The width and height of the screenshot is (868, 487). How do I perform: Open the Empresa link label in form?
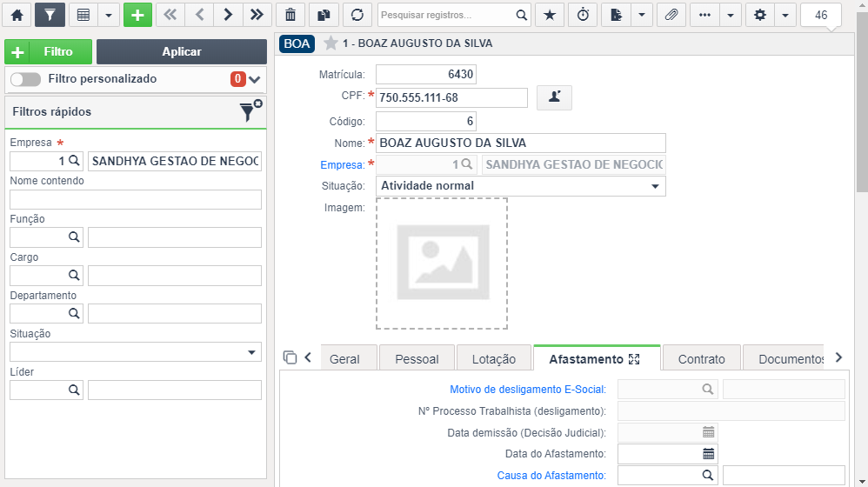(x=342, y=165)
